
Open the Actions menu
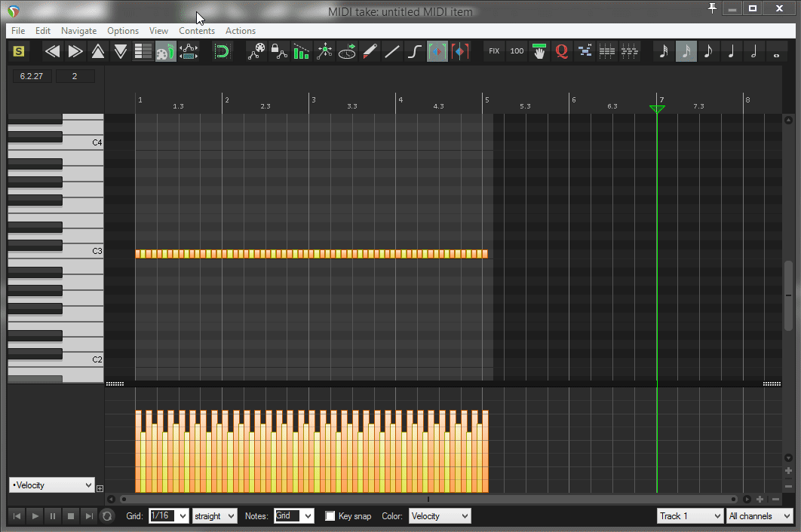pos(240,31)
